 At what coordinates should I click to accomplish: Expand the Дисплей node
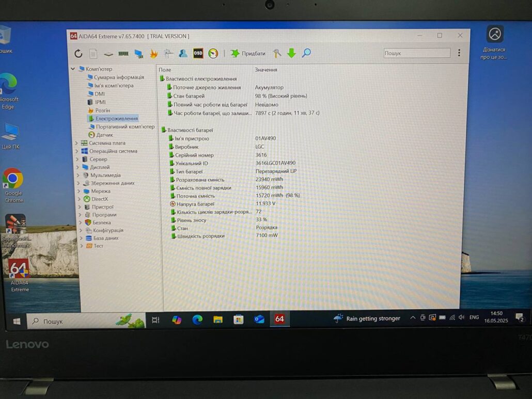pos(77,167)
